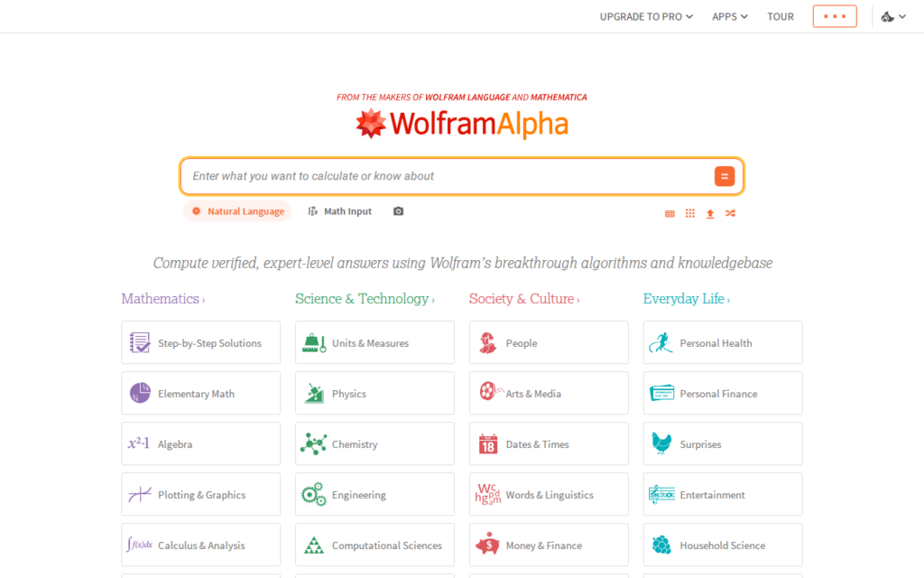Click the Household Science molecule cluster icon
Screen dimensions: 924x578
[x=661, y=545]
